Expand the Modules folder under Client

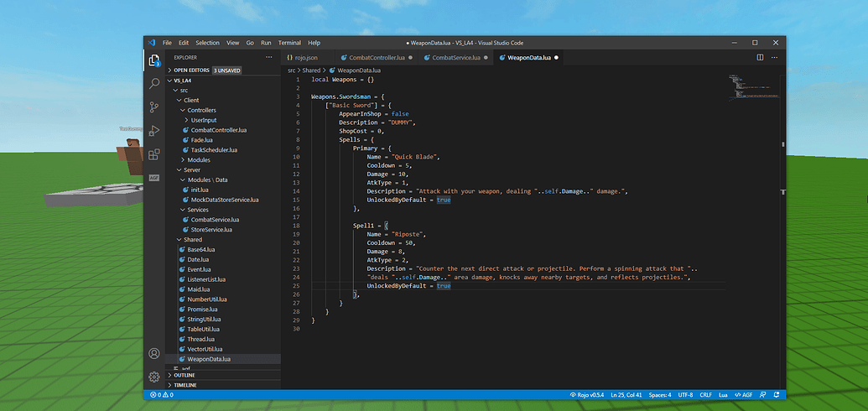tap(223, 160)
